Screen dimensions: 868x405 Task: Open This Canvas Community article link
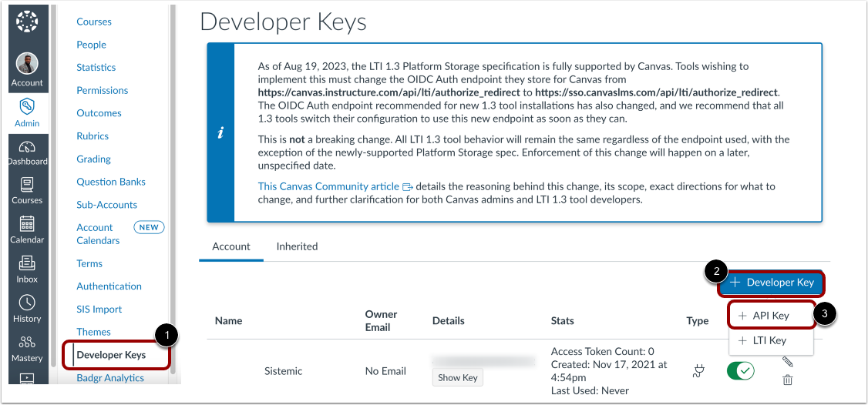point(328,186)
